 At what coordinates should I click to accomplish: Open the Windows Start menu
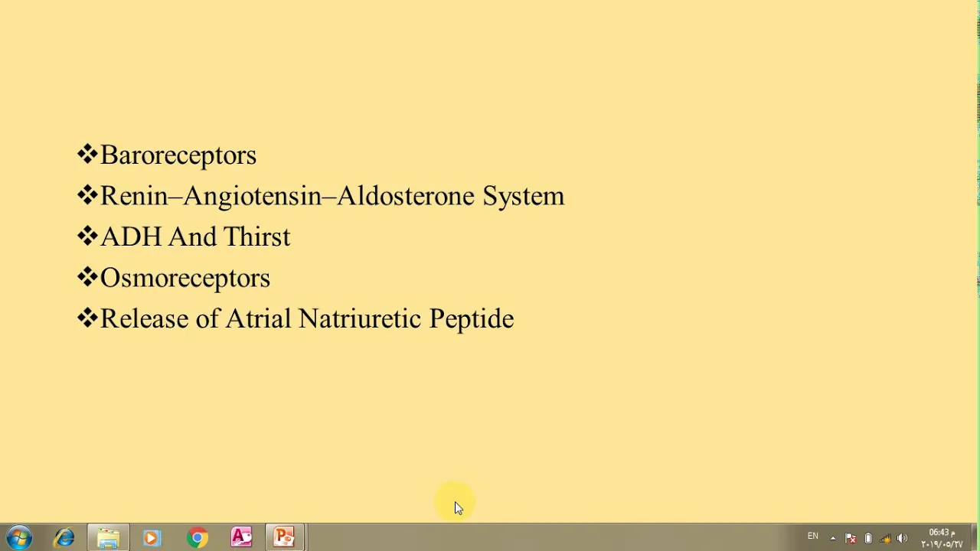[18, 537]
